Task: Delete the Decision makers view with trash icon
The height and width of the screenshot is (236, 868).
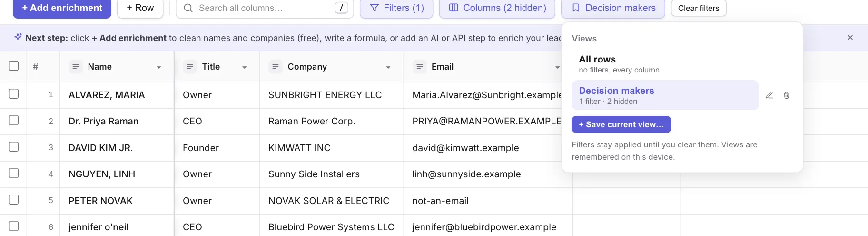Action: 787,95
